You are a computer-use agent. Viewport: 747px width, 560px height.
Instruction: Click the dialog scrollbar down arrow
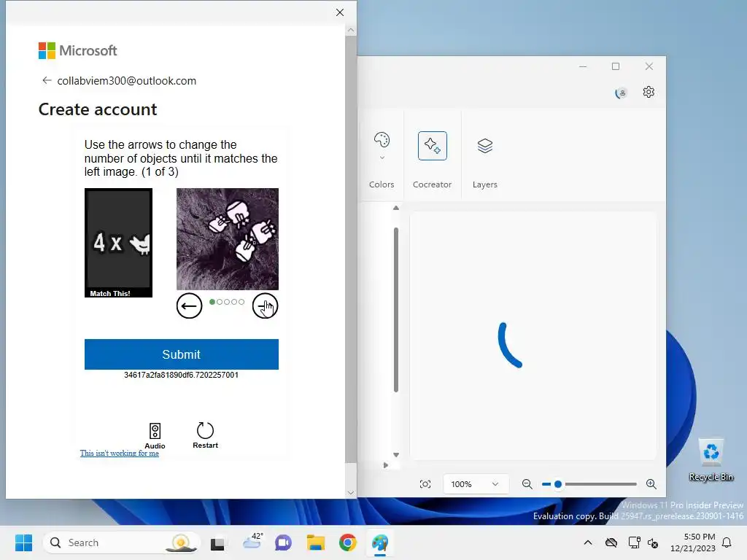[x=351, y=493]
